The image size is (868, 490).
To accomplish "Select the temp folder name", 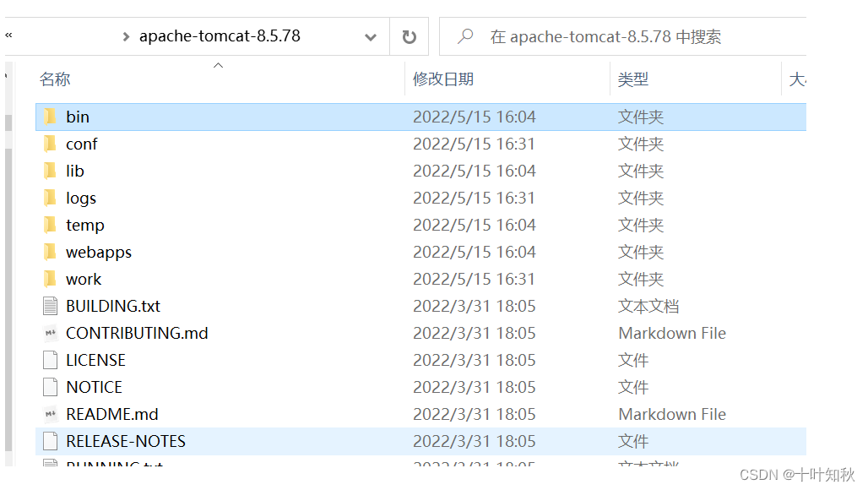I will [x=84, y=226].
